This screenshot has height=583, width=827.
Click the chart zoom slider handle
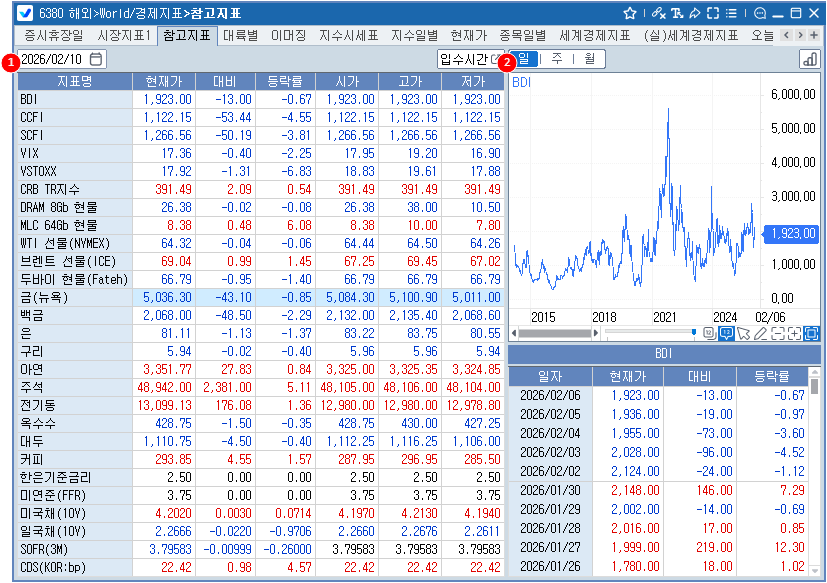[x=694, y=333]
